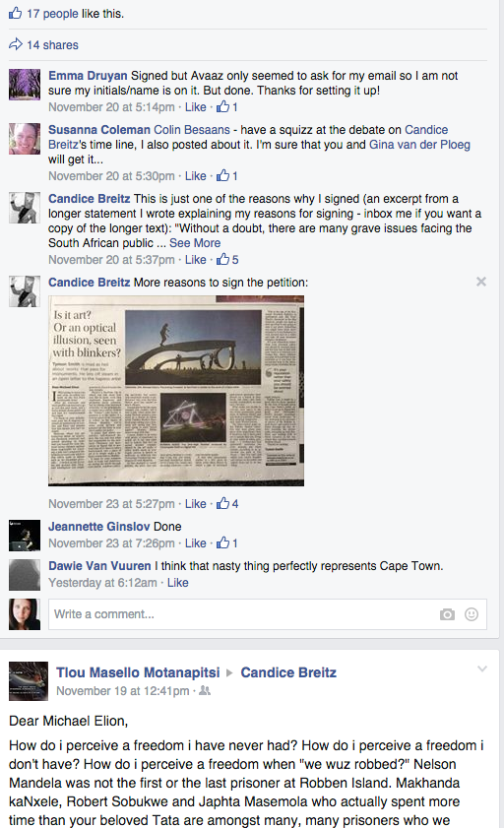Click the 5 likes thumbs-up on Candice's comment
The image size is (504, 828).
227,259
